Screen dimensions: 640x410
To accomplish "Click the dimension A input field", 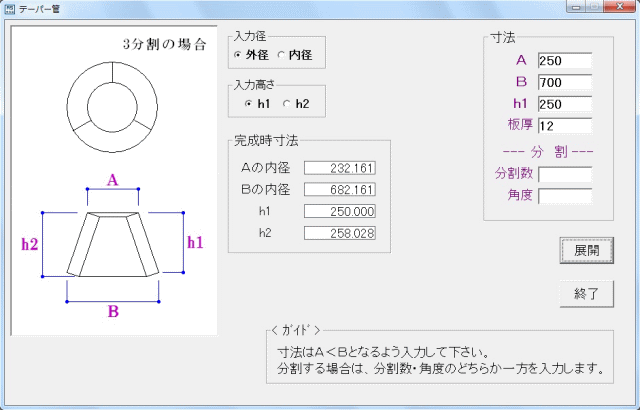I will tap(565, 60).
